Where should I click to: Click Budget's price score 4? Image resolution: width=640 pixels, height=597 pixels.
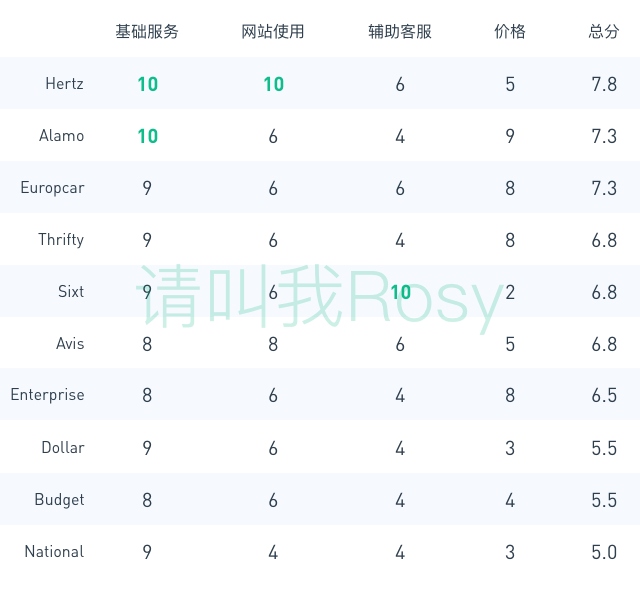[510, 500]
